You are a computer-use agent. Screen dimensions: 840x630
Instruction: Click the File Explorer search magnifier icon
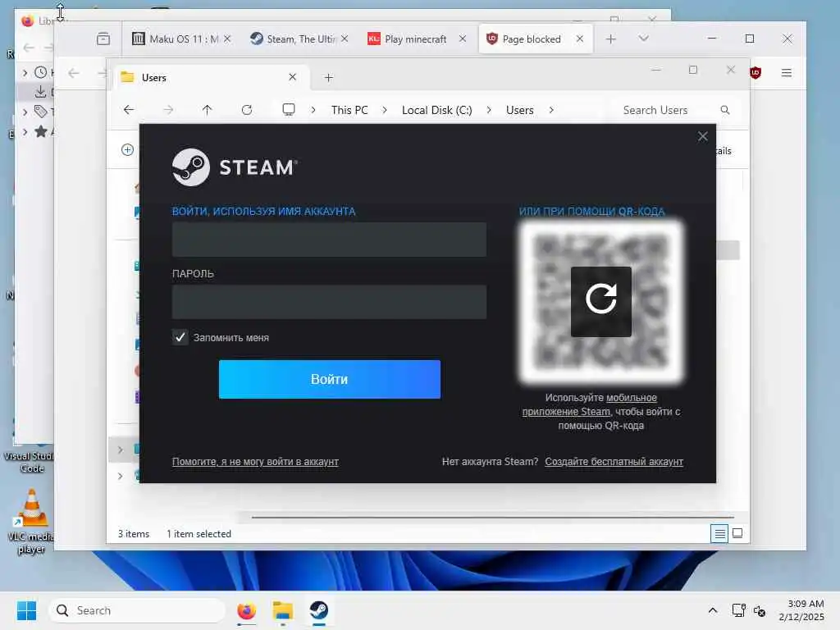coord(725,110)
